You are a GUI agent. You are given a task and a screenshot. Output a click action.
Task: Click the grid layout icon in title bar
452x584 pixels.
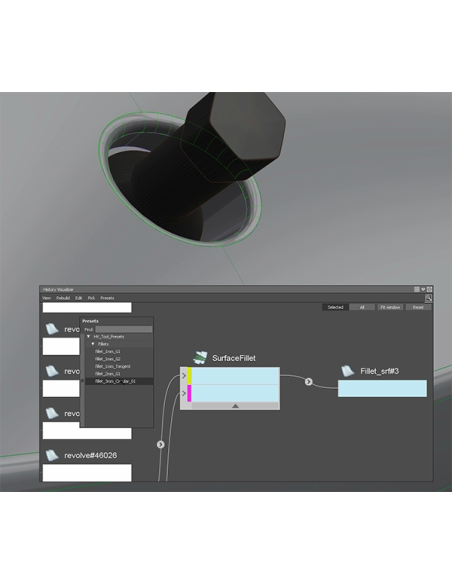[417, 289]
